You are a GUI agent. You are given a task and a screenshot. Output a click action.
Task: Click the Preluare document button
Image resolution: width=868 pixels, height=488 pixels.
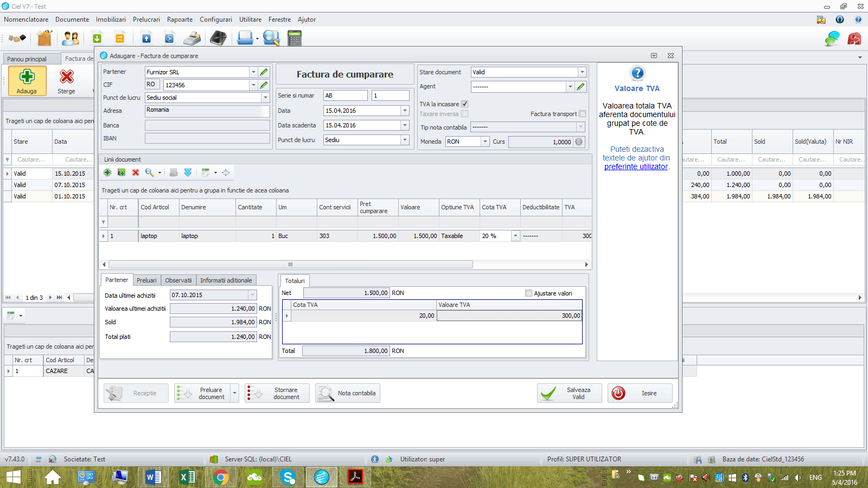point(203,393)
